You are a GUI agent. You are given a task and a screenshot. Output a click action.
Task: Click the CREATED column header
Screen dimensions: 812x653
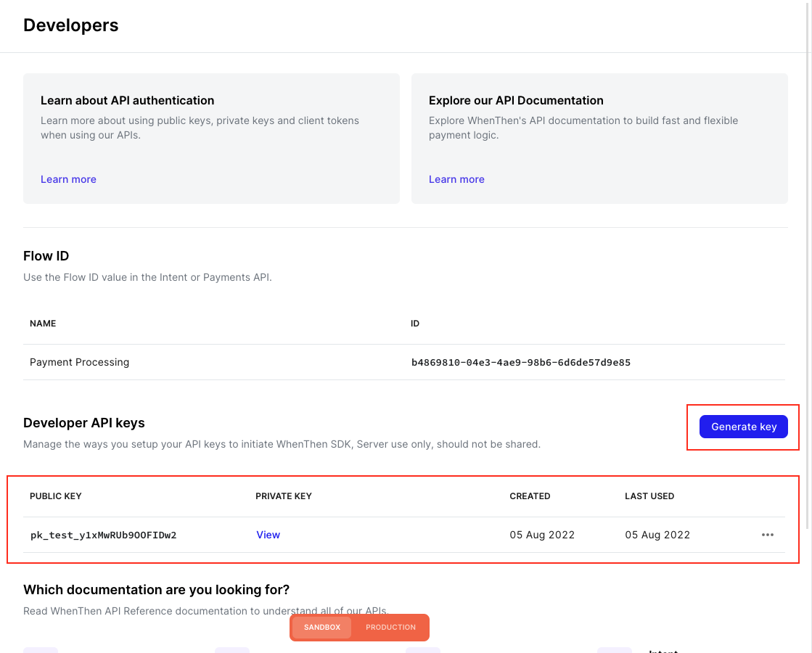530,496
